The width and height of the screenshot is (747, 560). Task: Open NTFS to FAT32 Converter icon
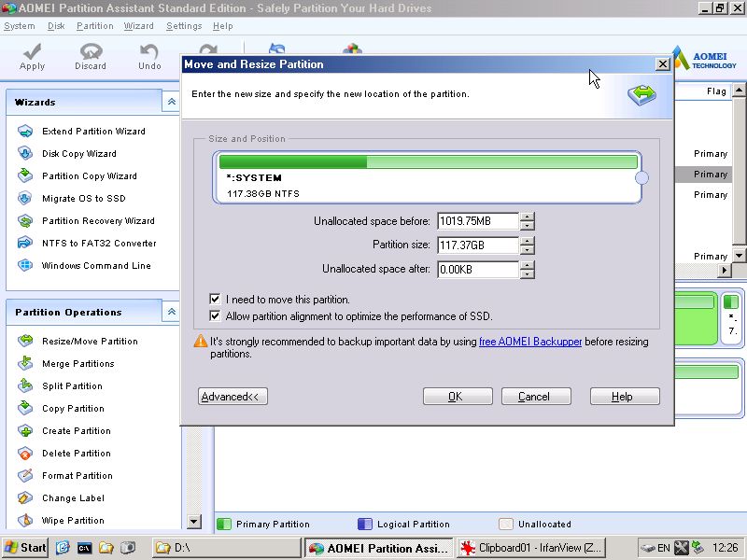(25, 243)
